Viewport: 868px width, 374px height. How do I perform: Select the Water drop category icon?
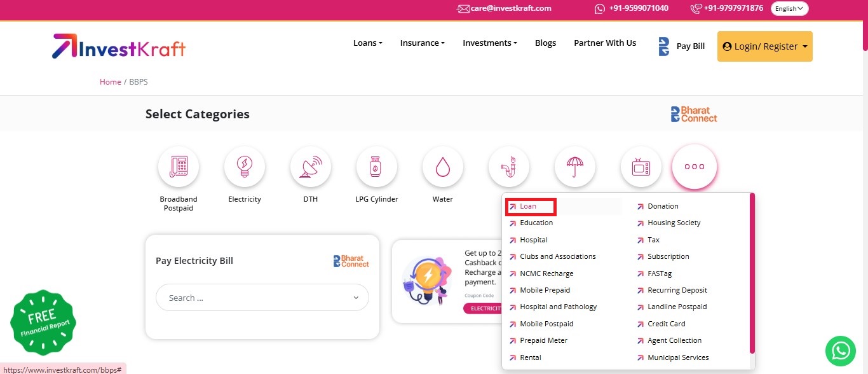point(443,167)
